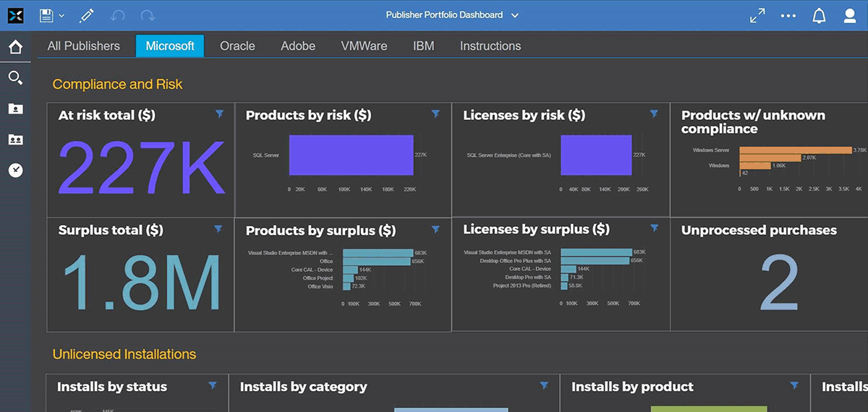
Task: Click the redo arrow icon
Action: (148, 15)
